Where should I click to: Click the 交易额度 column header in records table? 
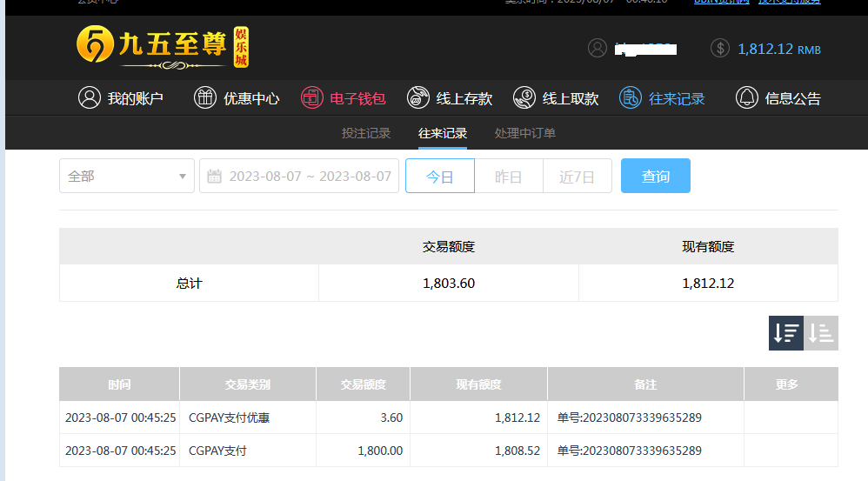coord(364,384)
